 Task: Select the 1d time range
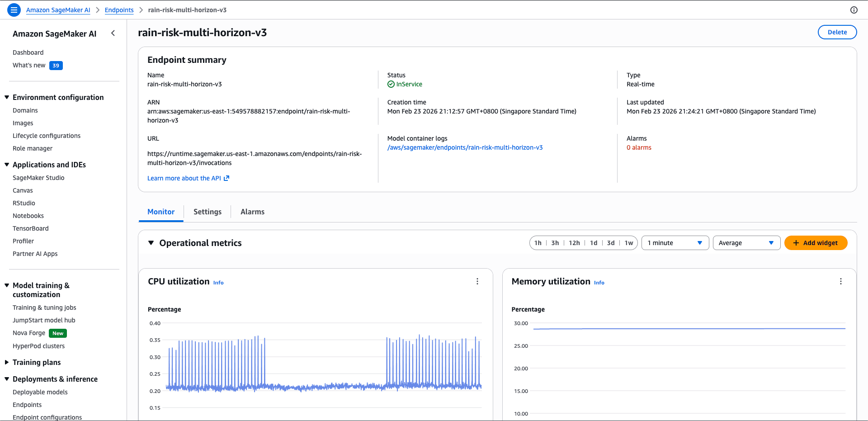coord(594,243)
